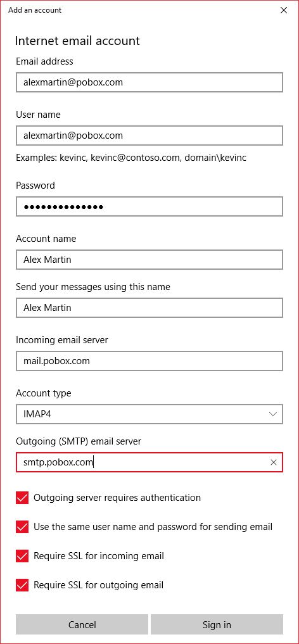Select the User name input field
Image resolution: width=299 pixels, height=644 pixels.
pos(149,136)
